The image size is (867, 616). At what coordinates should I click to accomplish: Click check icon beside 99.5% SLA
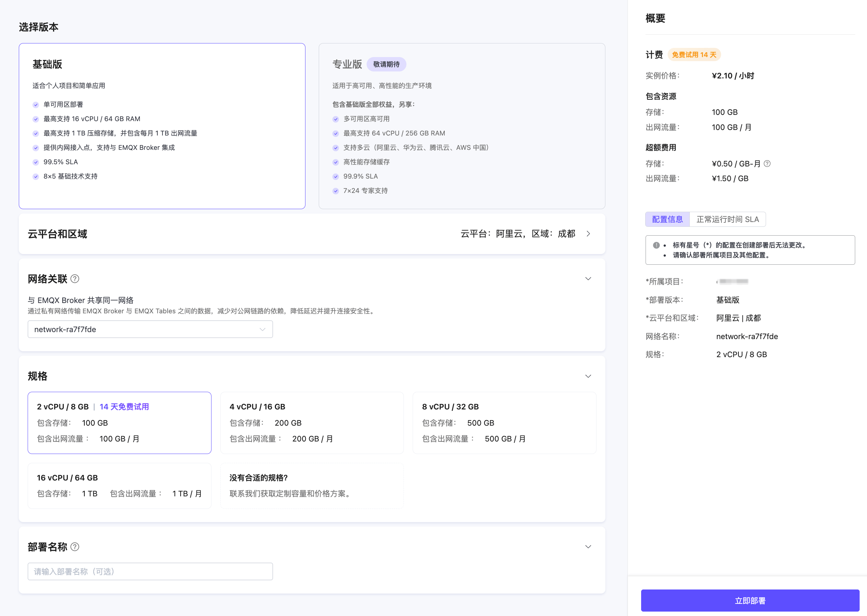click(x=36, y=162)
